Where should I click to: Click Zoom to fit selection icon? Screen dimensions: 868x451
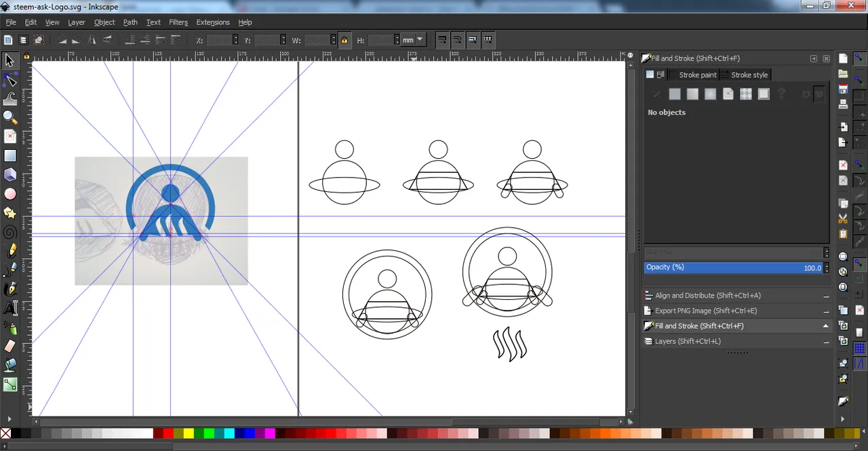pos(843,256)
